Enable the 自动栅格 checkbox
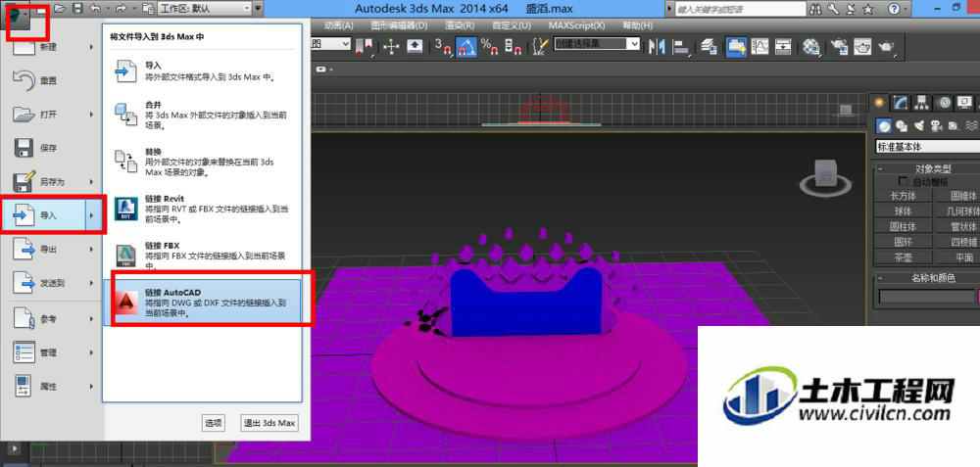This screenshot has width=980, height=467. click(x=903, y=182)
